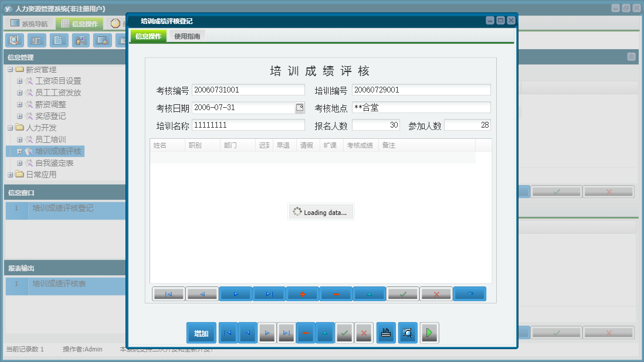Click the 系统导航 menu tab

(28, 23)
